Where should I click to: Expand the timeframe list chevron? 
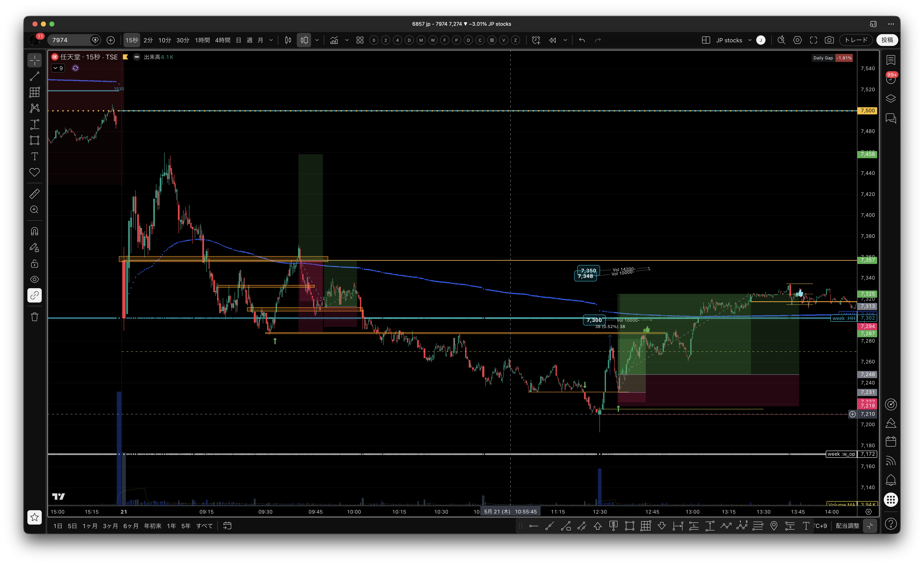pos(271,40)
